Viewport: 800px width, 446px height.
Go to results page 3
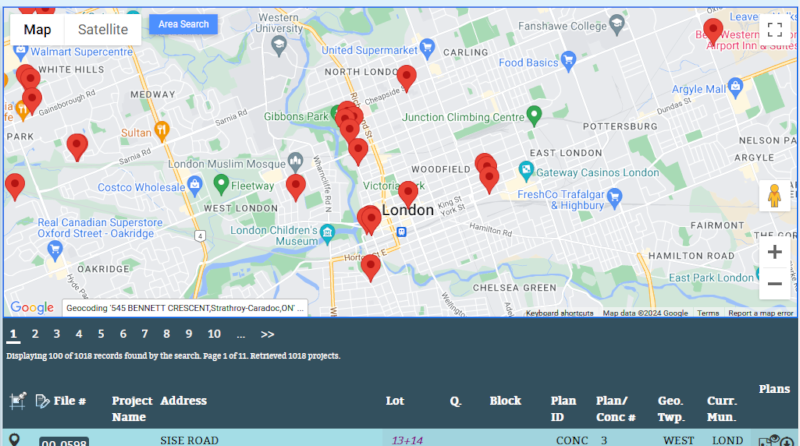tap(57, 334)
